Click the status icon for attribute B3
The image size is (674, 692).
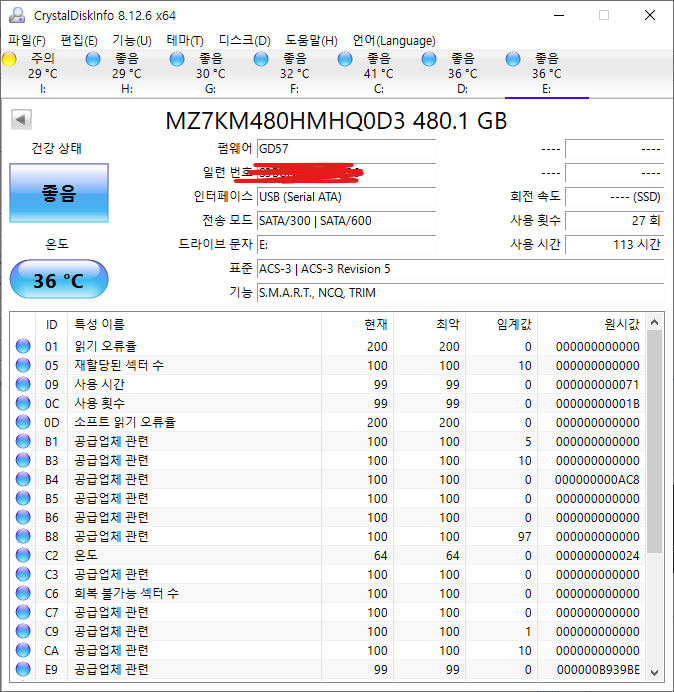23,460
